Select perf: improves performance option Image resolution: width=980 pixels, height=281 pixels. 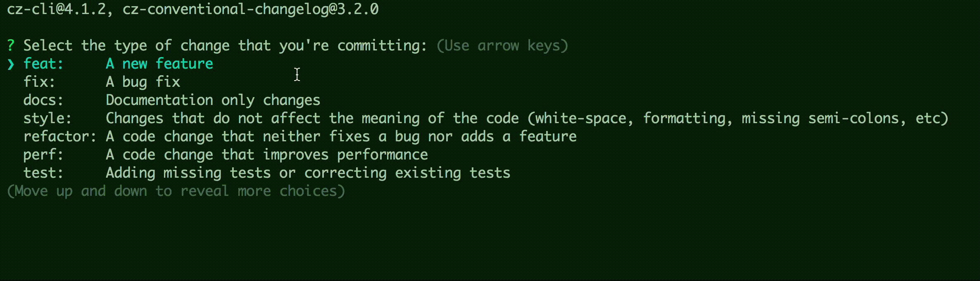click(226, 155)
